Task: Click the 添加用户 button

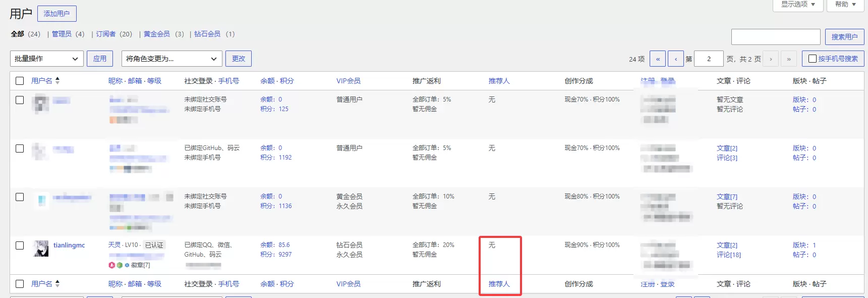Action: click(x=57, y=14)
